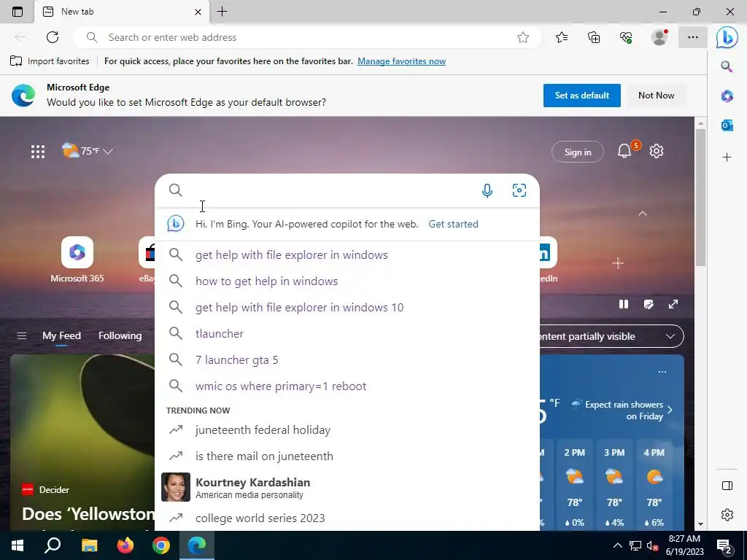Viewport: 747px width, 560px height.
Task: Start voice search with microphone
Action: 487,190
